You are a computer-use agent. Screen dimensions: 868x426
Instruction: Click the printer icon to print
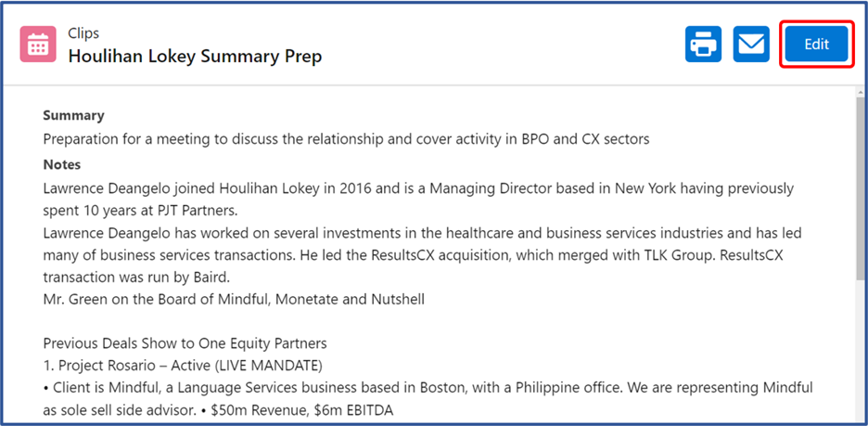tap(703, 44)
